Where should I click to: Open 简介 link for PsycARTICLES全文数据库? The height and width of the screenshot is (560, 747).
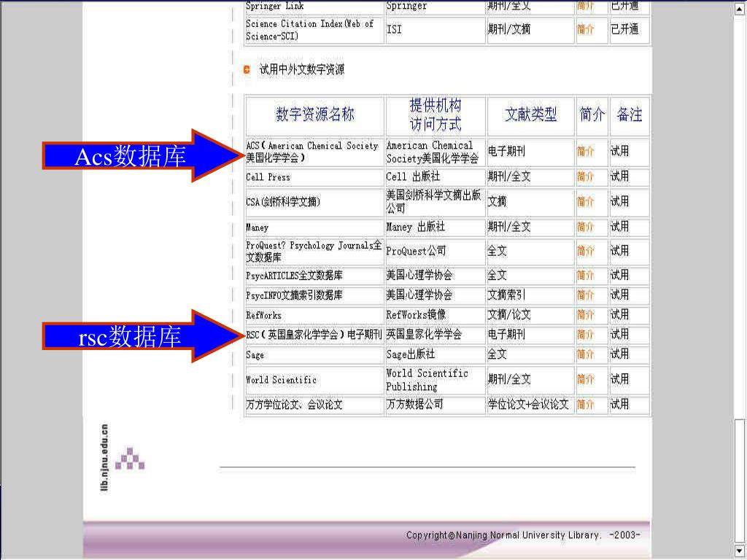586,275
